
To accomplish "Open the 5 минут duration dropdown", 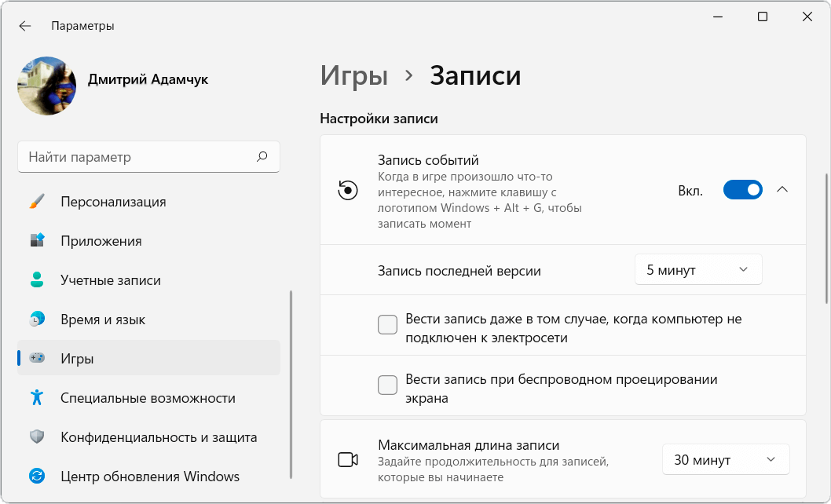I will (x=697, y=270).
